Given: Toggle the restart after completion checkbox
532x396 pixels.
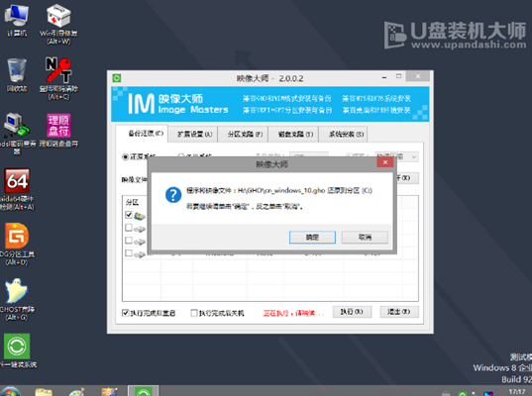Looking at the screenshot, I should [125, 313].
